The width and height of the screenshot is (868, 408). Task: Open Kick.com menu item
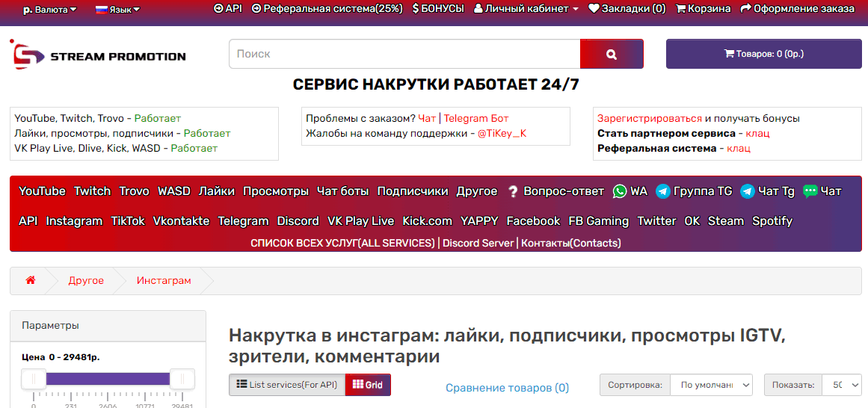click(x=428, y=221)
